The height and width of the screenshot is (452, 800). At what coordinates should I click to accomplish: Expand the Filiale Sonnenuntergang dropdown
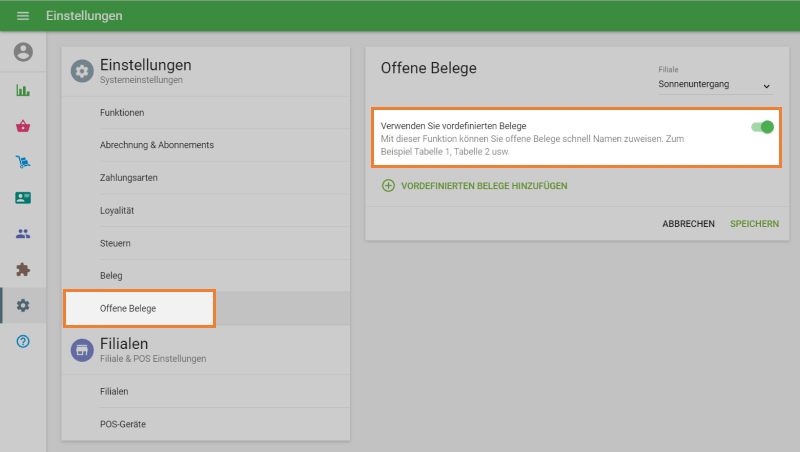point(715,85)
